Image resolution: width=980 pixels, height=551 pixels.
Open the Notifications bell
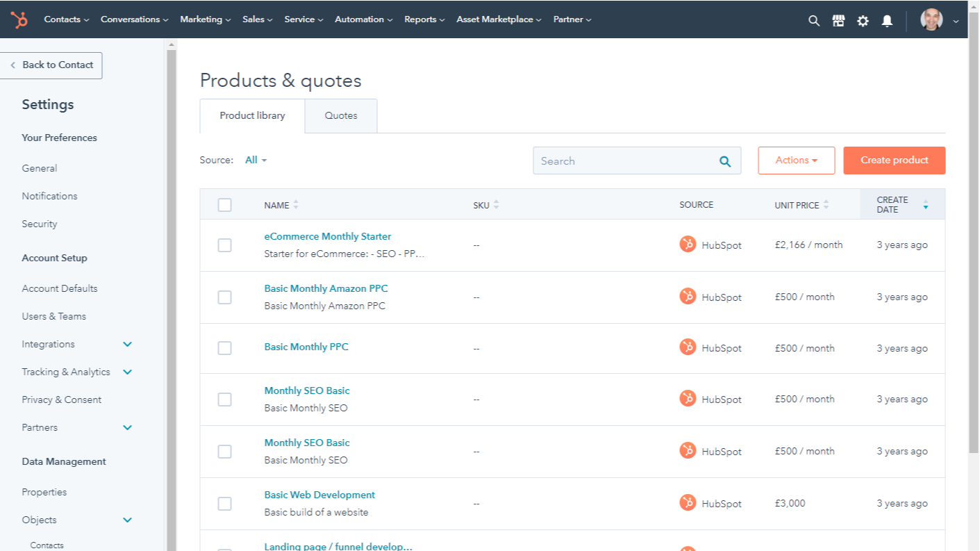[887, 20]
